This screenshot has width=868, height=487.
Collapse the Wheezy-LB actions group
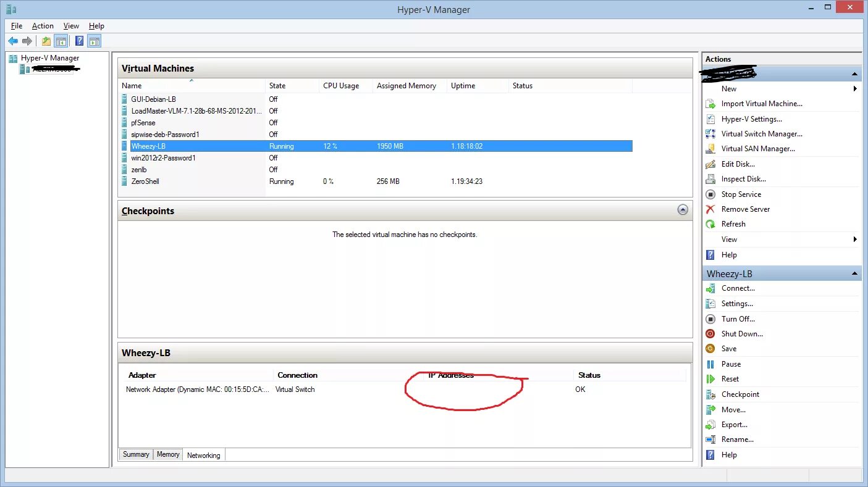coord(855,273)
